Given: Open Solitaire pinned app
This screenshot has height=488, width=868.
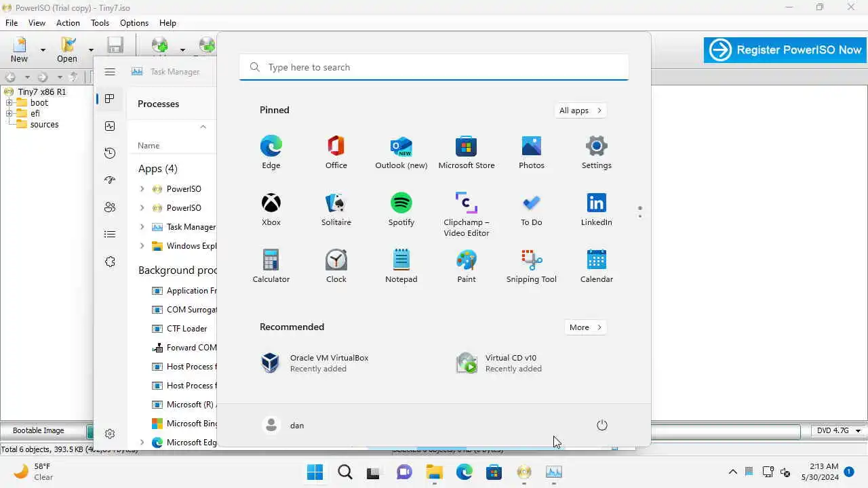Looking at the screenshot, I should 336,209.
